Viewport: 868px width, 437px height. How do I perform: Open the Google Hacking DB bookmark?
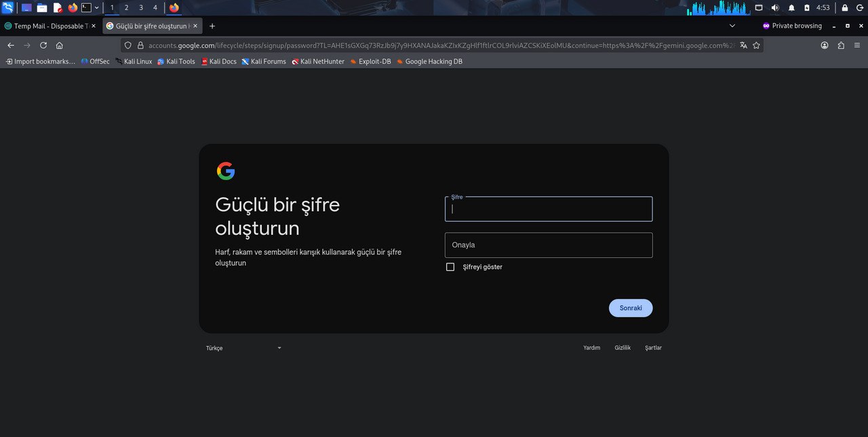(429, 61)
